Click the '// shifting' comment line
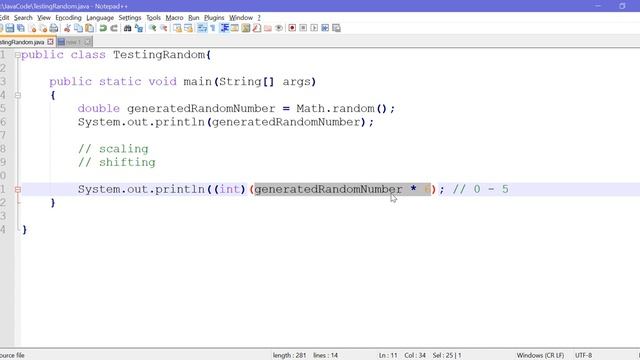Viewport: 640px width, 360px height. 117,162
